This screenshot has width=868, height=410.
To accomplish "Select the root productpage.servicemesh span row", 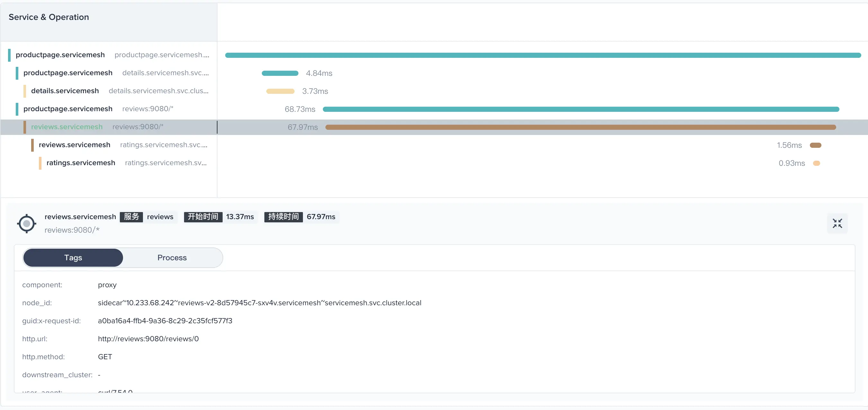I will point(60,55).
